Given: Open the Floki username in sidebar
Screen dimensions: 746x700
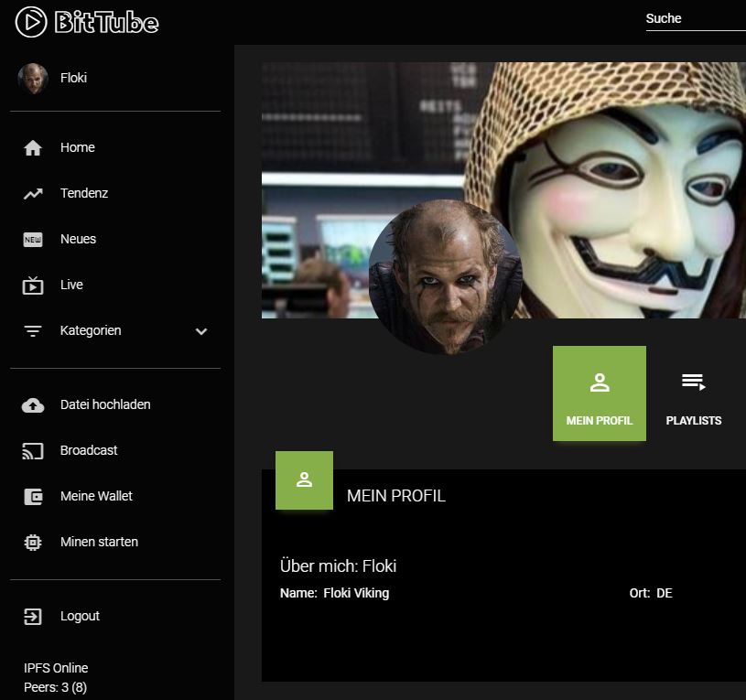Looking at the screenshot, I should (x=74, y=78).
